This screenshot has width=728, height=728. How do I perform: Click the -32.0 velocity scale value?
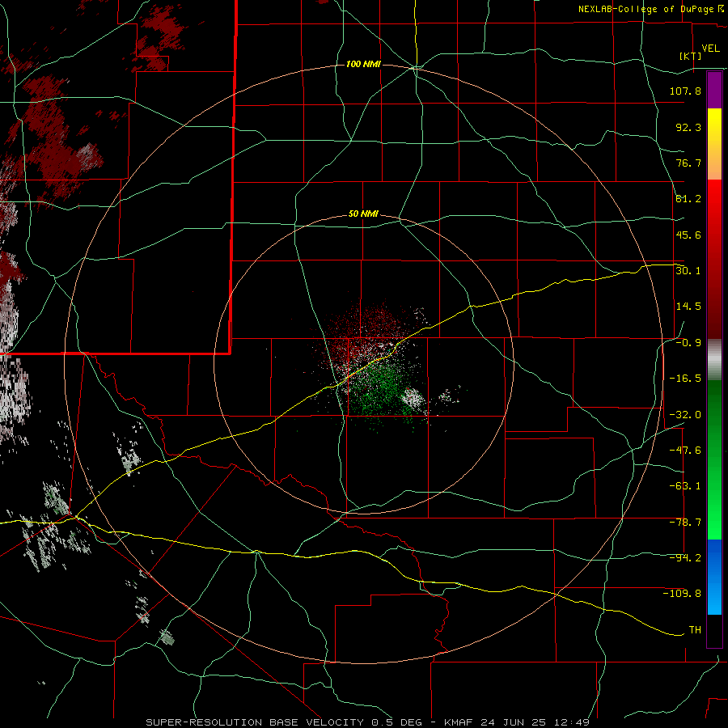click(x=685, y=415)
